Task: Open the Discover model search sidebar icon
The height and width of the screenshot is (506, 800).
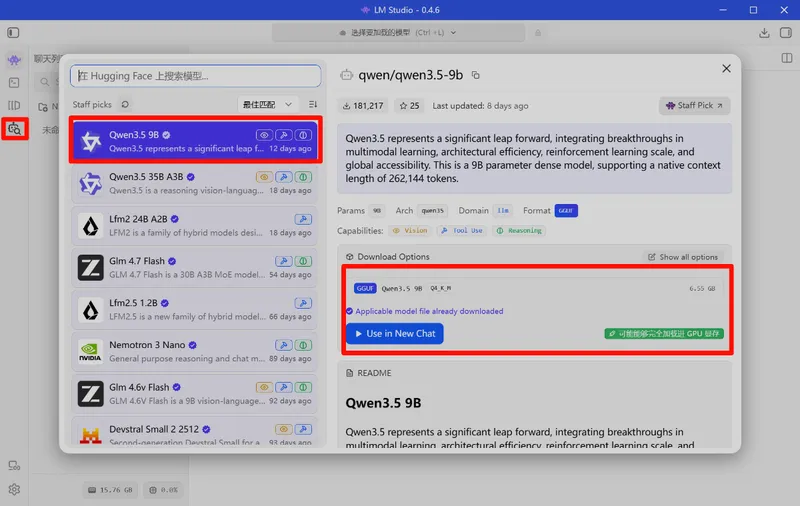Action: pos(14,129)
